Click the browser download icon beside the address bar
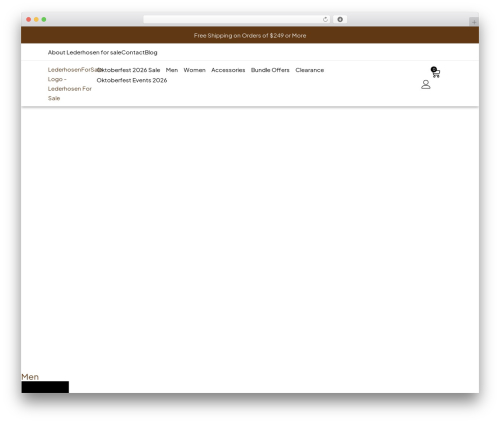 tap(340, 19)
